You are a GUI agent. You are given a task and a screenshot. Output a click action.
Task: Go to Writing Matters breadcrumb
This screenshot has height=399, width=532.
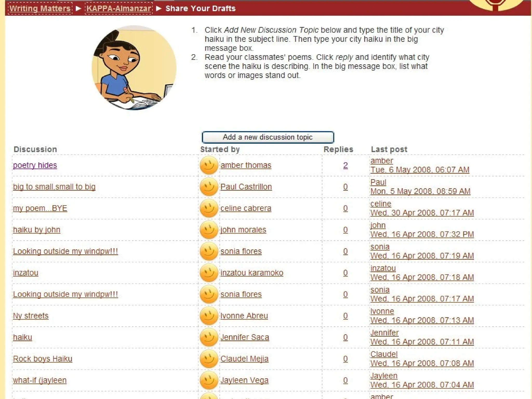point(40,8)
